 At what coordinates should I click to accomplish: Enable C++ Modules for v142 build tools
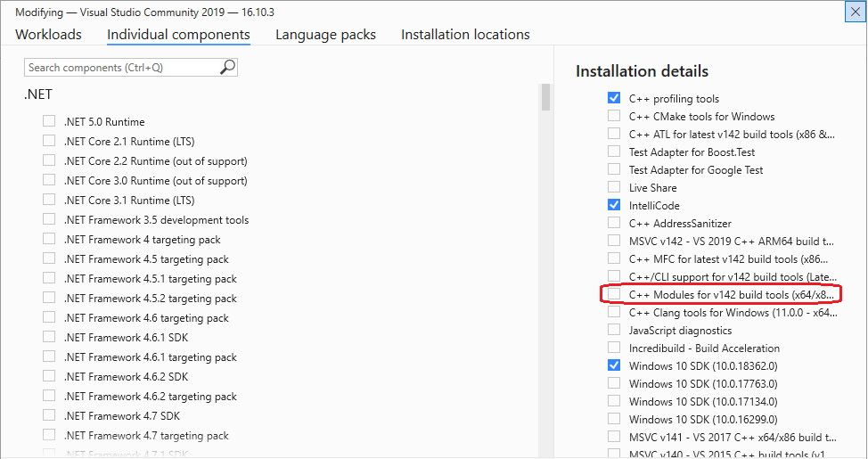coord(614,294)
